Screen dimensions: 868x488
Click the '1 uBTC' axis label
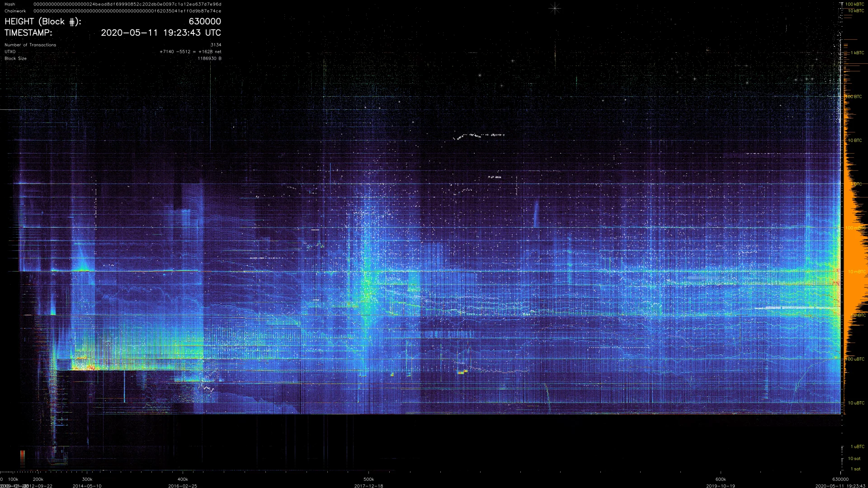pos(857,446)
